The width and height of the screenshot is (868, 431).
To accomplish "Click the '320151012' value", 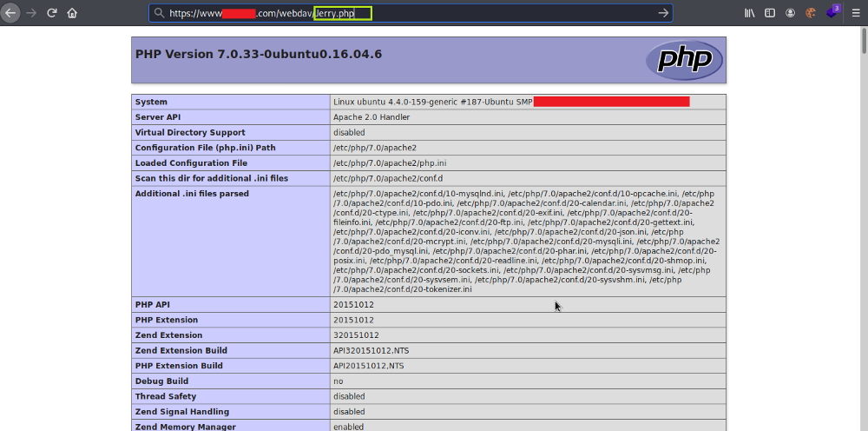I will click(x=356, y=335).
